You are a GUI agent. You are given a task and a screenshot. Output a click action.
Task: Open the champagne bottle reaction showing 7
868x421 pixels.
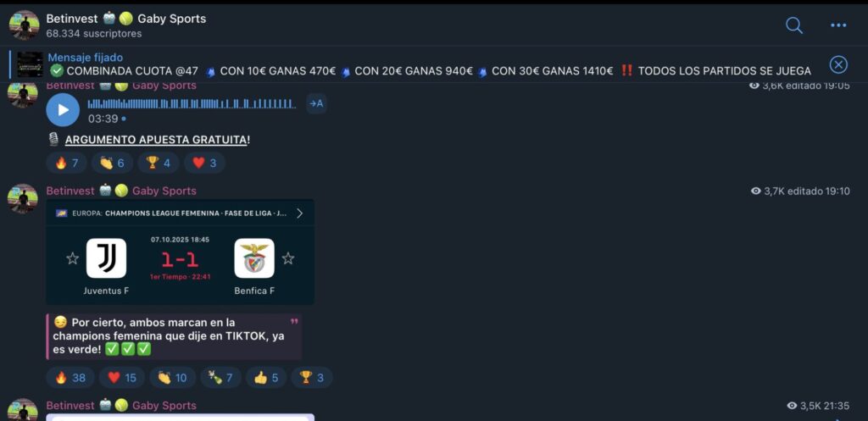click(x=221, y=377)
